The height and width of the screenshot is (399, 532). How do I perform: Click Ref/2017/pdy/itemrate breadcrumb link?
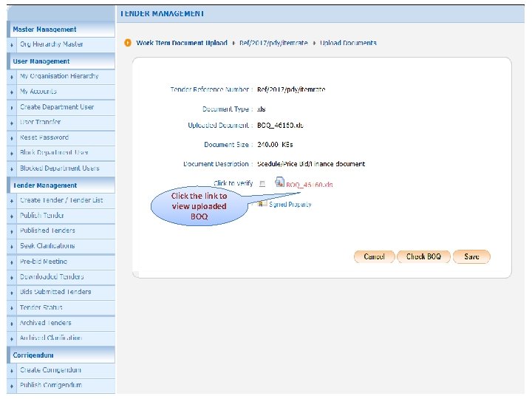point(273,43)
